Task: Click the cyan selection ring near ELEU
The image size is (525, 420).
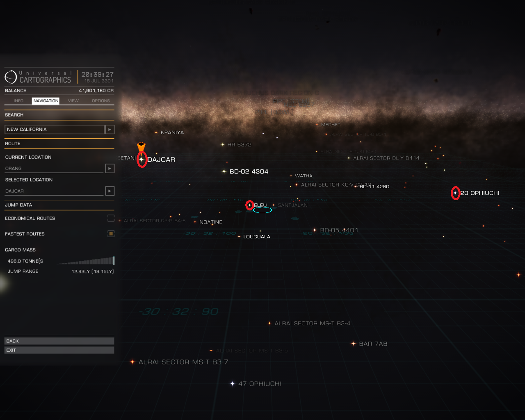Action: pyautogui.click(x=262, y=210)
